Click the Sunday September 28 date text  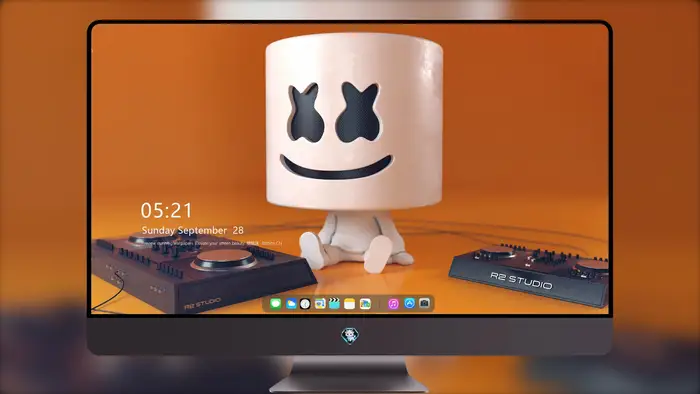point(192,230)
